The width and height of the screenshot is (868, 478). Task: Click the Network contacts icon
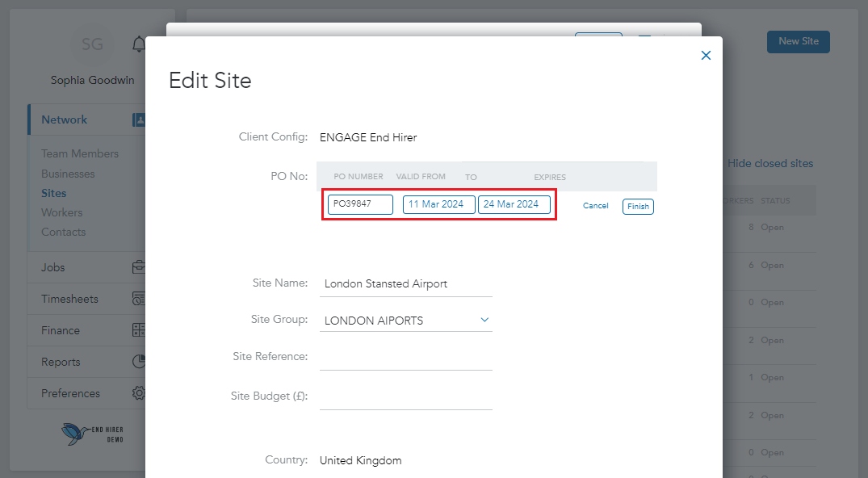[138, 119]
